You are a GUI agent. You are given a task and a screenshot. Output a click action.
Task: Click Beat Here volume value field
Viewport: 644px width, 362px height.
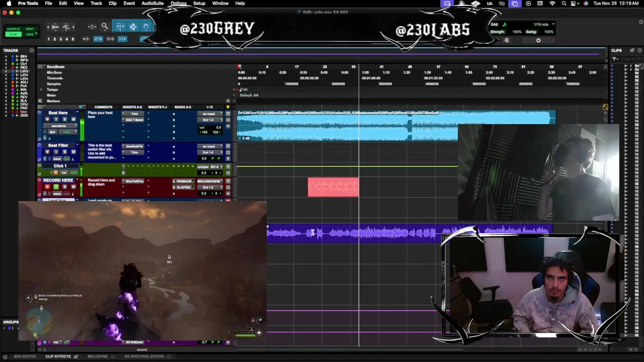coord(210,127)
